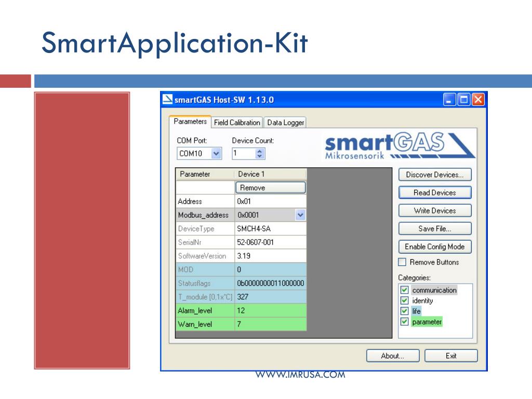The height and width of the screenshot is (399, 532).
Task: Uncheck the communication category checkbox
Action: click(x=404, y=290)
